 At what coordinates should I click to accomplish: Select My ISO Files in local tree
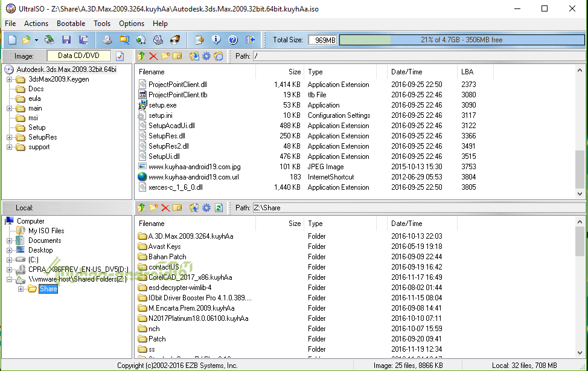pos(46,231)
